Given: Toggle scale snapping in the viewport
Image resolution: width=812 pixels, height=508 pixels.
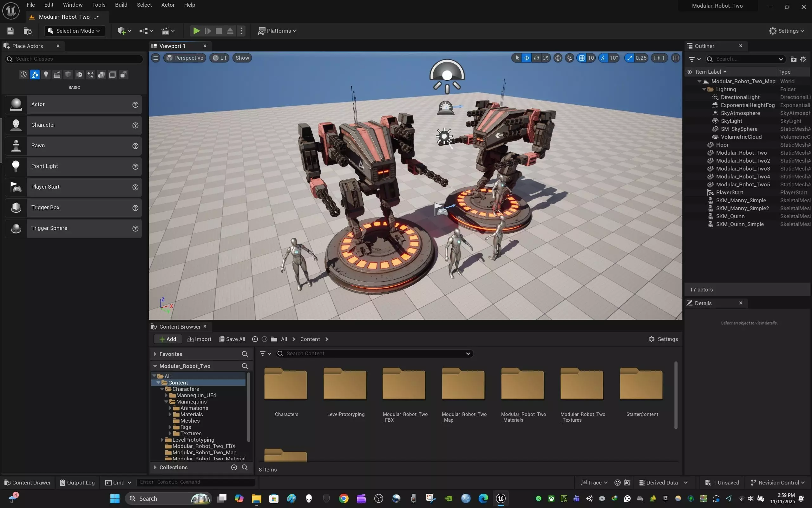Looking at the screenshot, I should (x=630, y=58).
